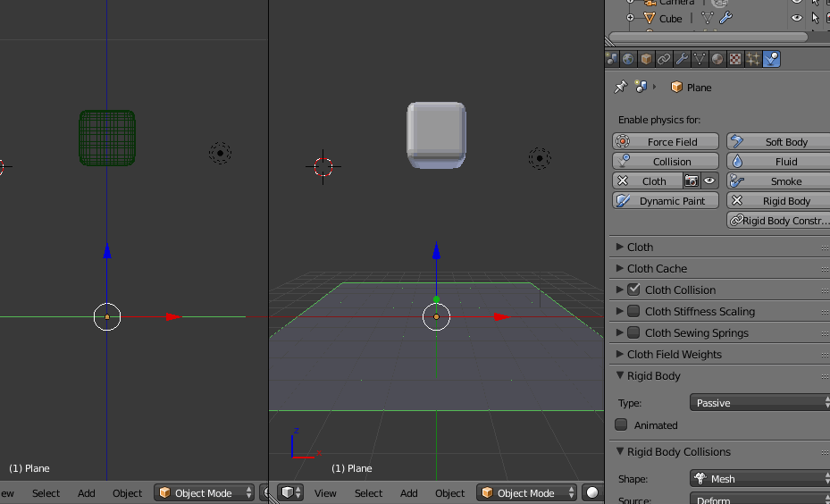Open the Object menu in left viewport

128,493
